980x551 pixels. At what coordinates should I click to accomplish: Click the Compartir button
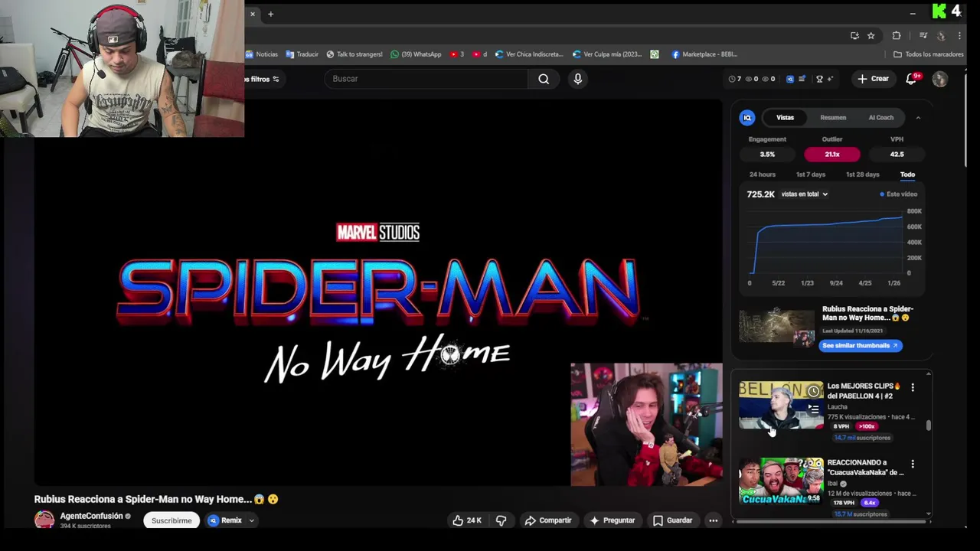point(548,520)
